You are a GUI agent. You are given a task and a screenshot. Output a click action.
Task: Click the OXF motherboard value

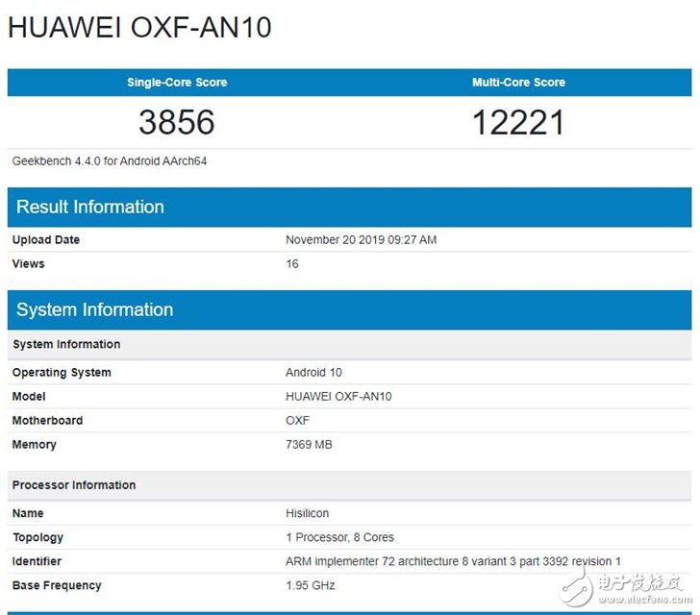298,421
